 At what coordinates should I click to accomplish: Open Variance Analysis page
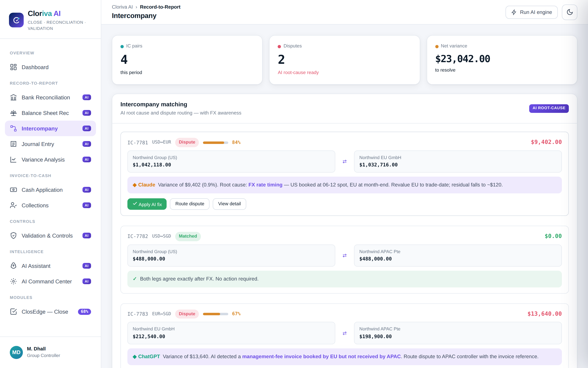[x=50, y=160]
